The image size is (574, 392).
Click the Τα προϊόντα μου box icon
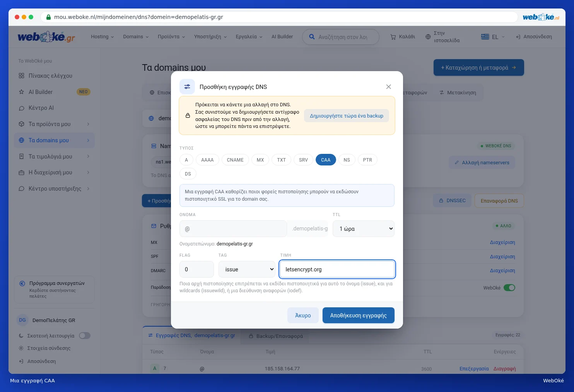[x=21, y=124]
